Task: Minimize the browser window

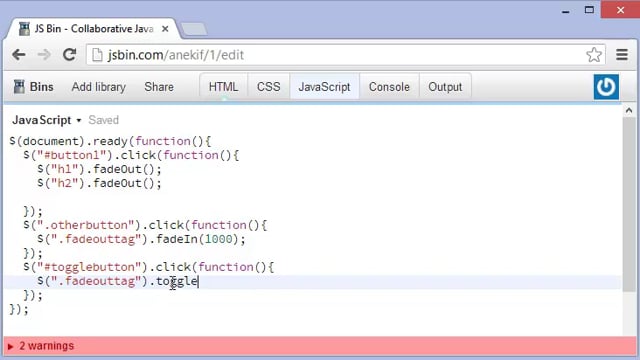Action: 565,11
